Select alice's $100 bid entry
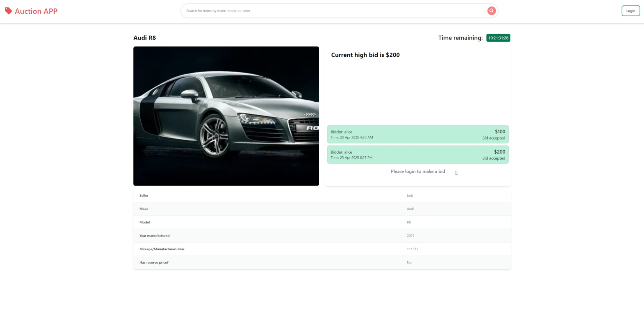644x327 pixels. (418, 134)
